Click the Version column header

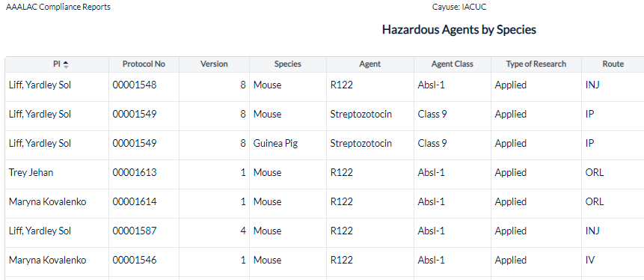pyautogui.click(x=214, y=64)
